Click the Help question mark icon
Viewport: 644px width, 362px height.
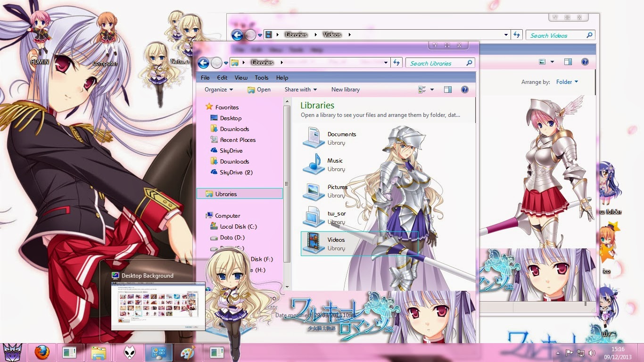pyautogui.click(x=465, y=90)
